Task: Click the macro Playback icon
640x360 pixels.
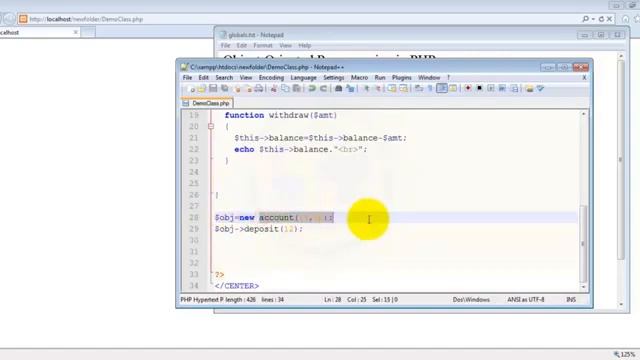Action: [491, 89]
